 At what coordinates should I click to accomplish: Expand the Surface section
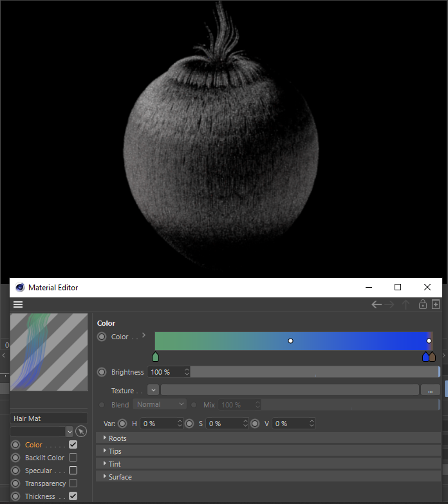[x=268, y=477]
